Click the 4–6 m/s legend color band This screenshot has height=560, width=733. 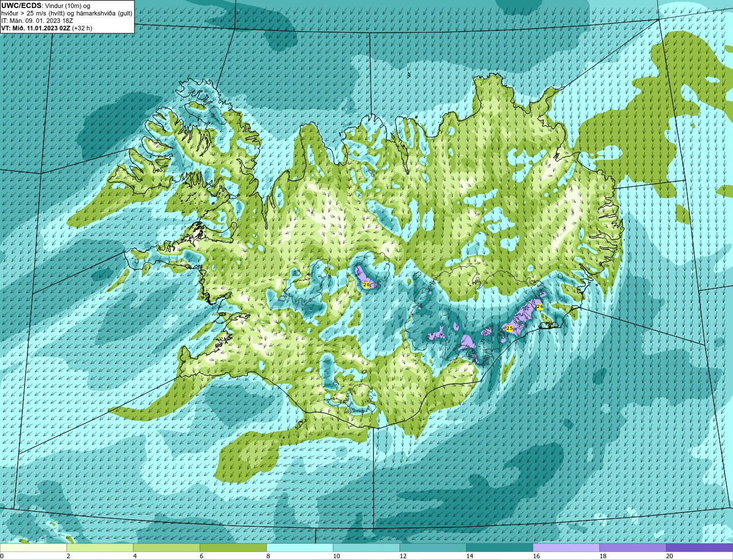click(x=167, y=547)
